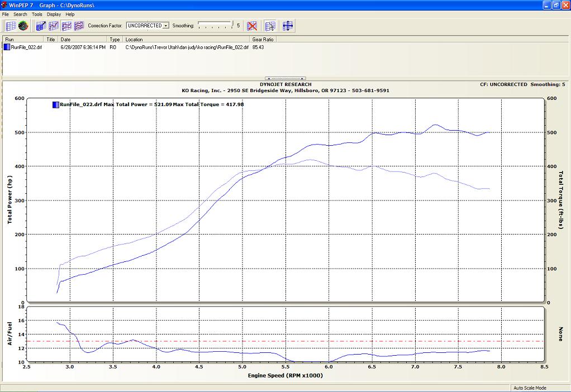Screen dimensions: 571x392
Task: Click the Gear Ratio column header
Action: (x=263, y=40)
